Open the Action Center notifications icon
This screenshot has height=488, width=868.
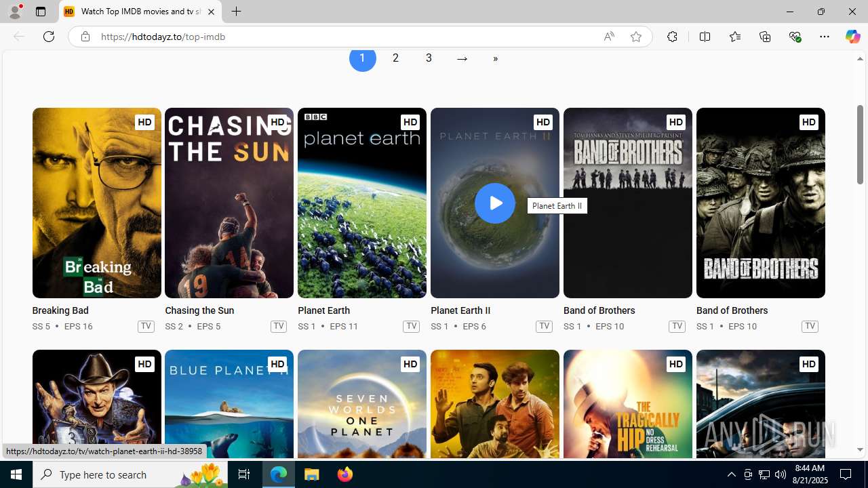(x=846, y=474)
